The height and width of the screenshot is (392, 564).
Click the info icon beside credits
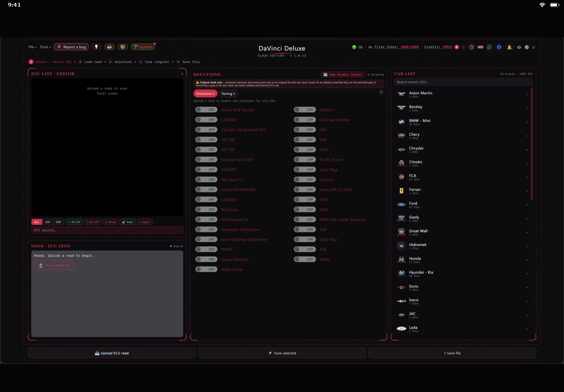[x=463, y=47]
